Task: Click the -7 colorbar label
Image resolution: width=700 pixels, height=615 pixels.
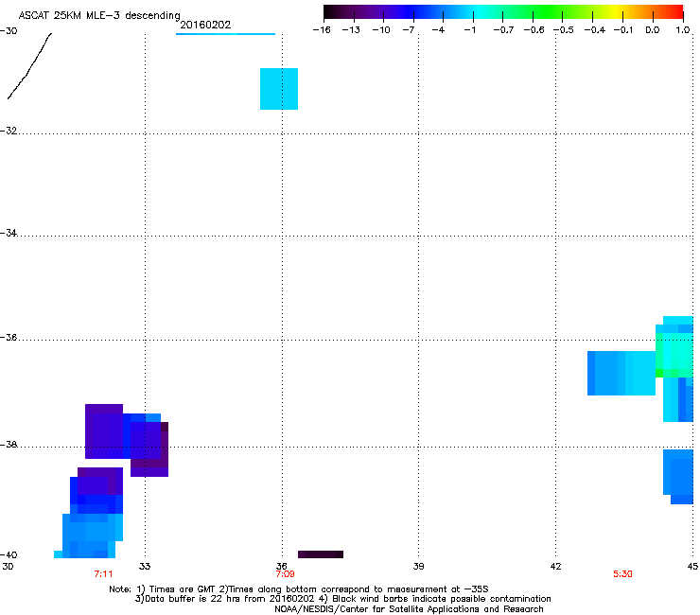Action: pos(409,30)
